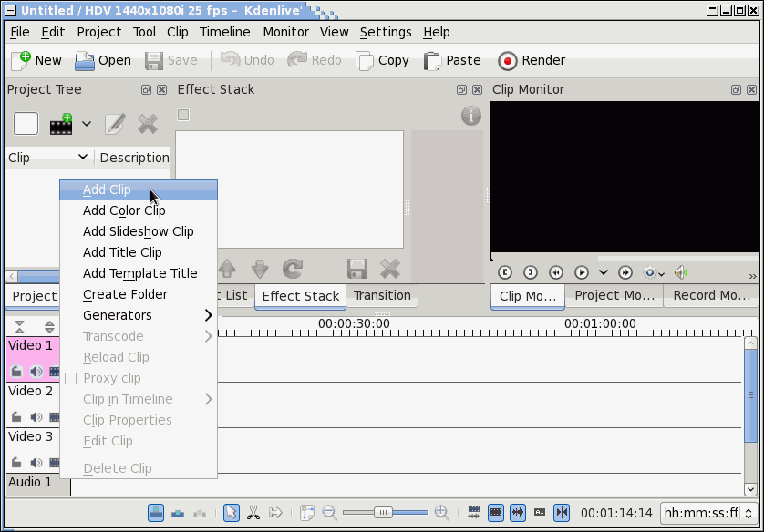764x532 pixels.
Task: Click the info icon in Effect Stack
Action: tap(470, 116)
